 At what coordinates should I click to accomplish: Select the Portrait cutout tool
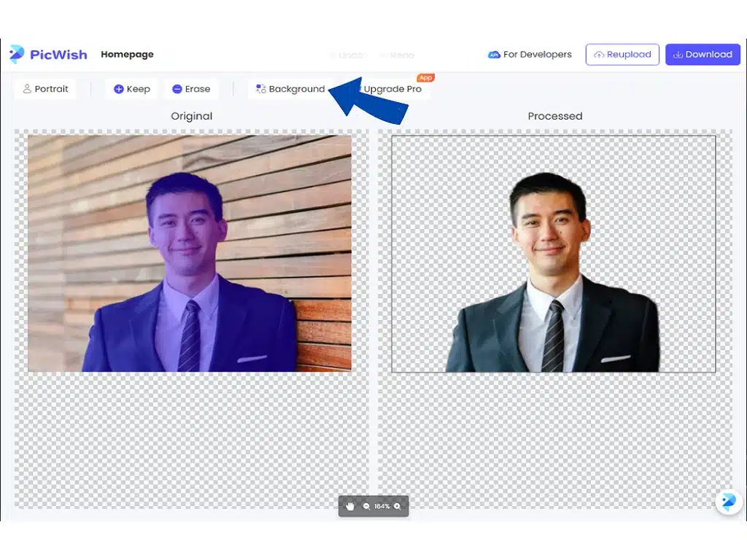click(x=46, y=88)
